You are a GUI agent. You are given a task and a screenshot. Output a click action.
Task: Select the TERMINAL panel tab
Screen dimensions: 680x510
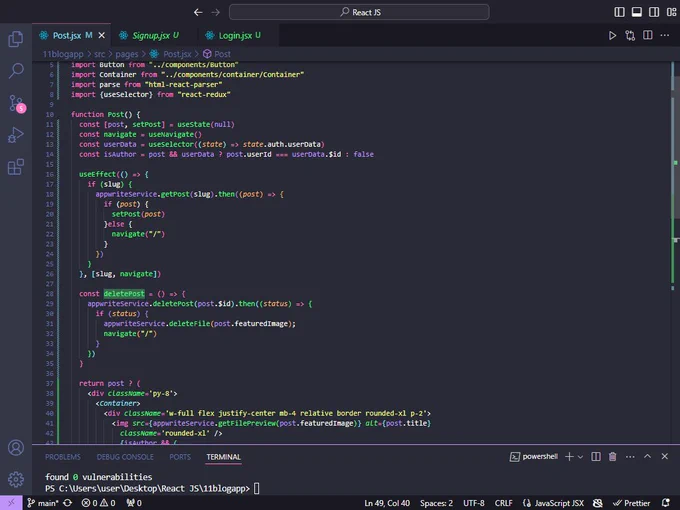[223, 457]
